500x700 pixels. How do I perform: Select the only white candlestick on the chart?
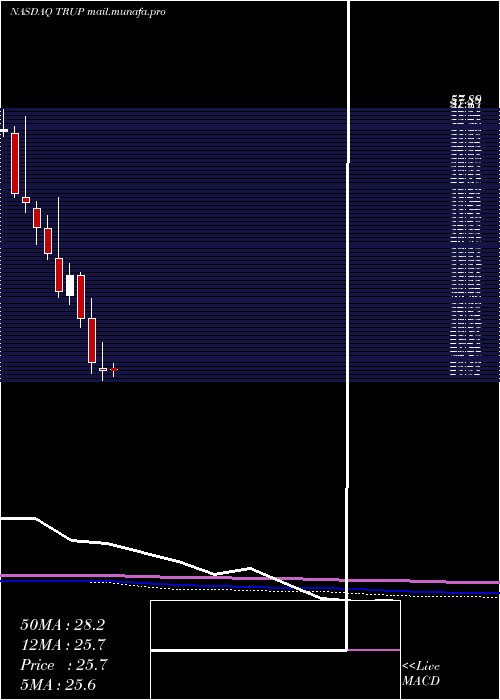70,285
